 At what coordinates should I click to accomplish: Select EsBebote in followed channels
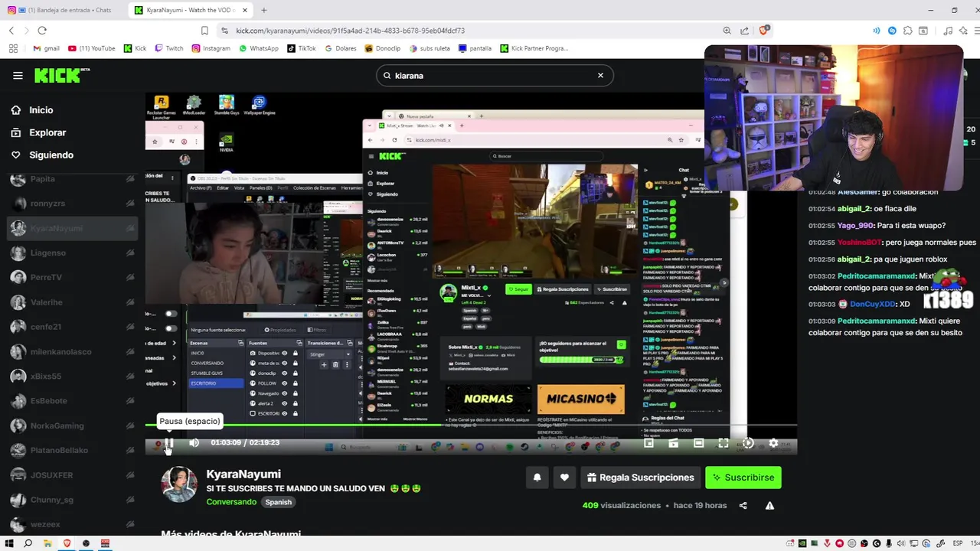tap(73, 401)
